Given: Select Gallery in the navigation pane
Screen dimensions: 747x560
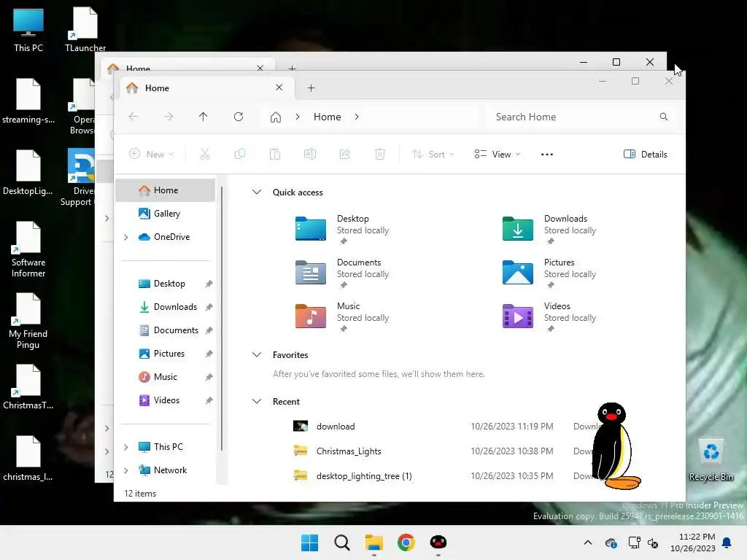Looking at the screenshot, I should coord(166,214).
